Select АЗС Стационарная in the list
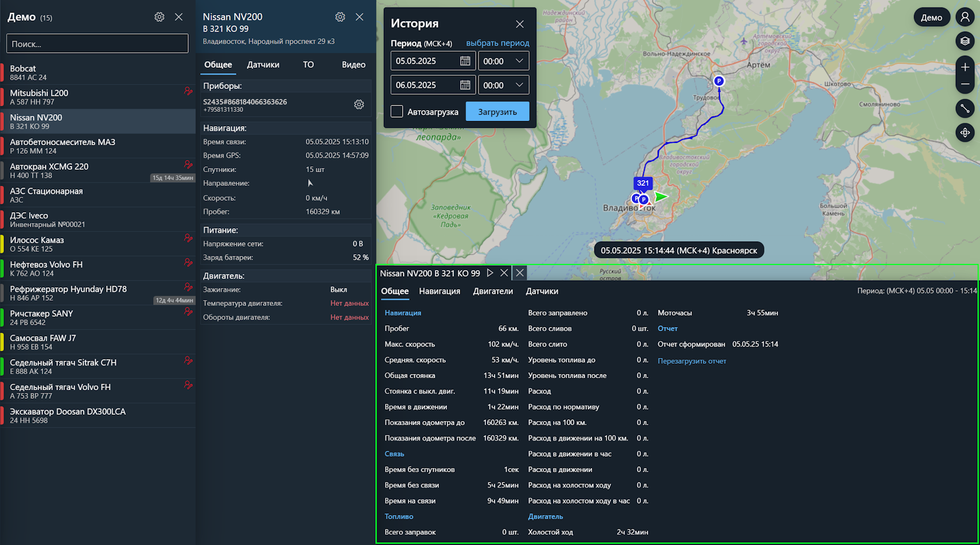The image size is (980, 545). point(98,195)
